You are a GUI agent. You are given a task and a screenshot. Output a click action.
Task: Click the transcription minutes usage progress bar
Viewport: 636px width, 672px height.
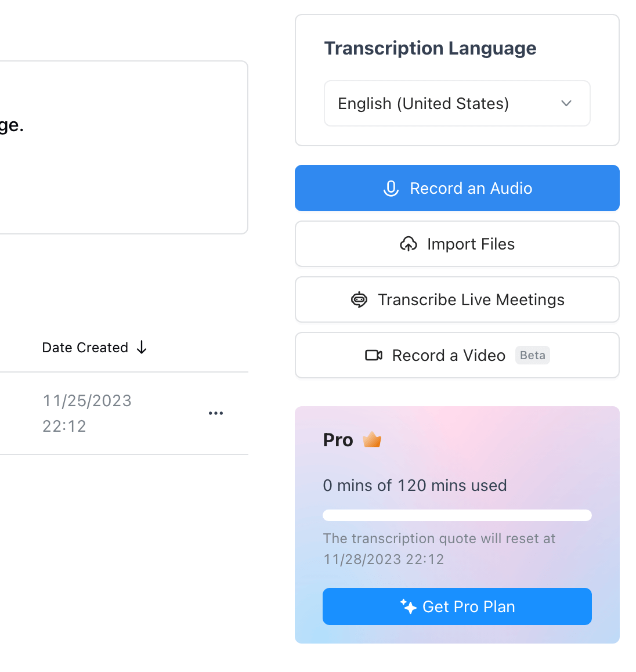(x=457, y=515)
